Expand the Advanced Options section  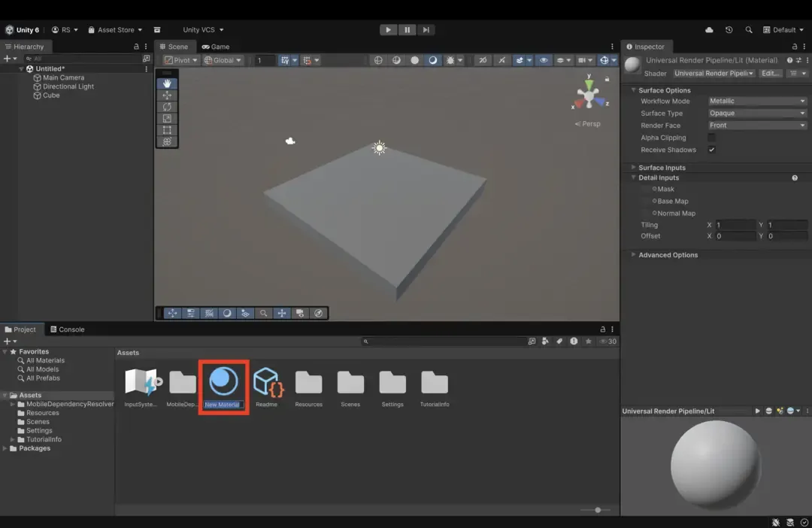coord(668,255)
